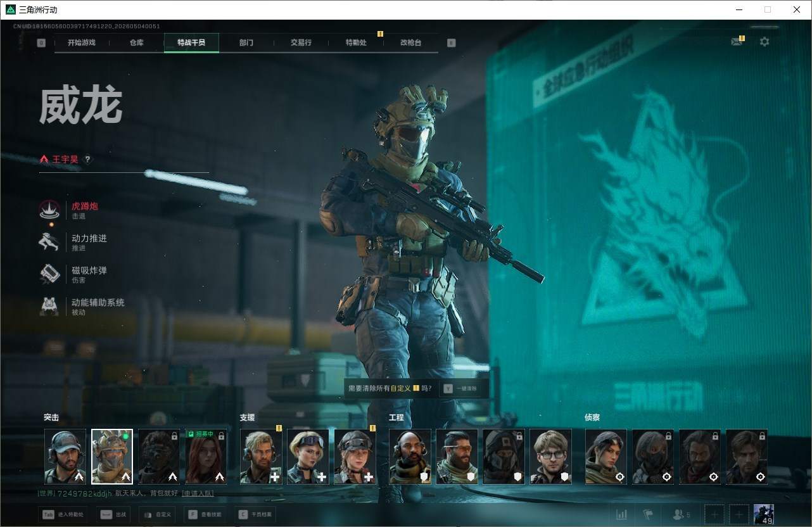Click the 三角洲行动 title bar app icon
The height and width of the screenshot is (527, 812).
(x=10, y=10)
